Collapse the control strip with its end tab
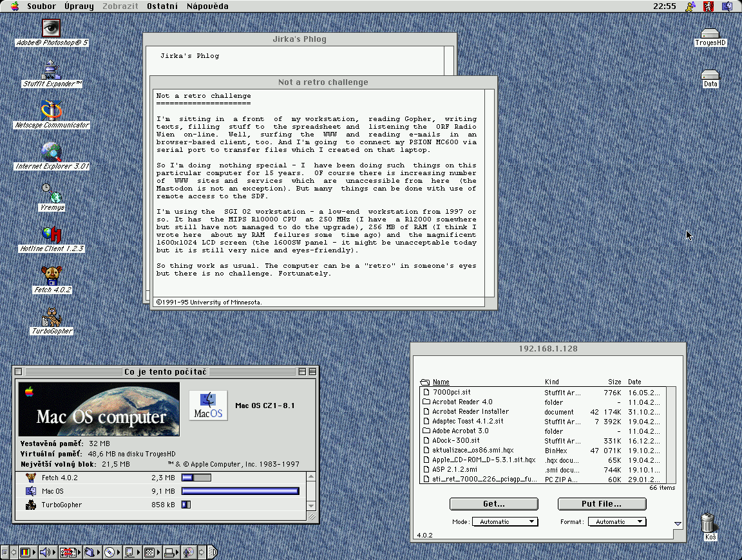The height and width of the screenshot is (560, 742). coord(213,552)
